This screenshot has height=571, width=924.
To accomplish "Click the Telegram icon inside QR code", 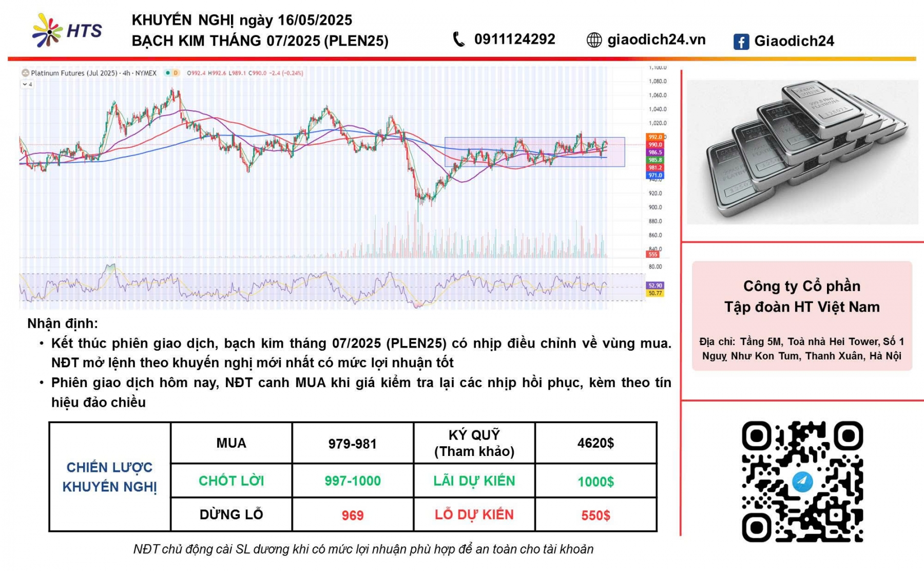I will pos(802,482).
